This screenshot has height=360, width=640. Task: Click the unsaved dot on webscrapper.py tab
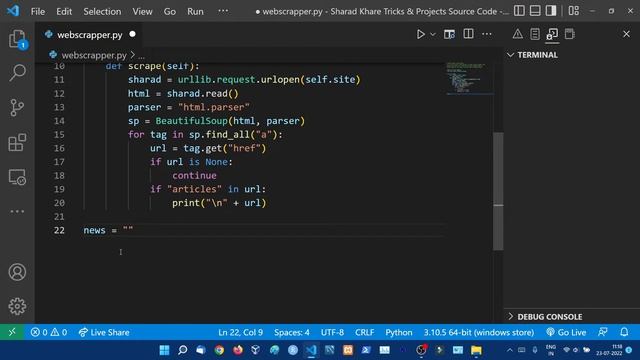click(x=132, y=34)
